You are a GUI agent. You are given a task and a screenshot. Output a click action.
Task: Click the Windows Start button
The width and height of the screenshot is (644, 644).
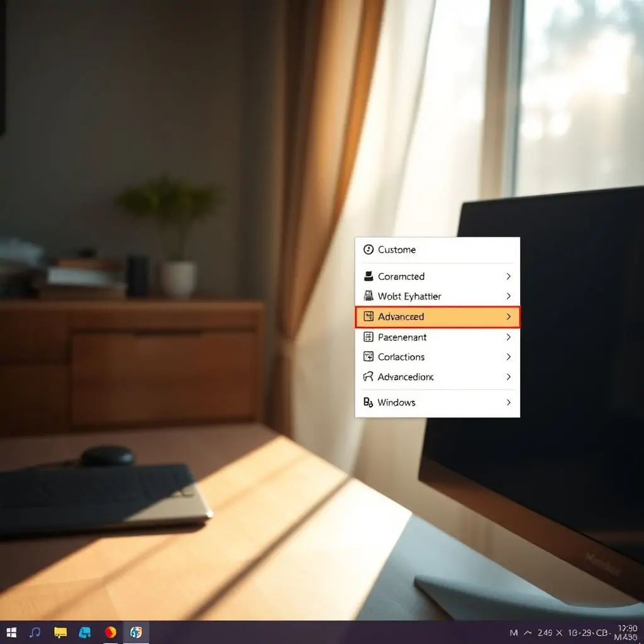tap(11, 632)
